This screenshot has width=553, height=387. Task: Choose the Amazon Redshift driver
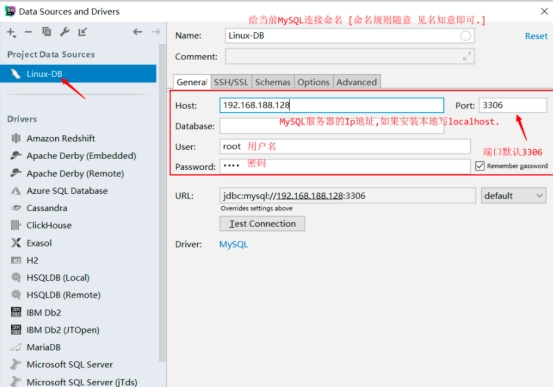61,138
